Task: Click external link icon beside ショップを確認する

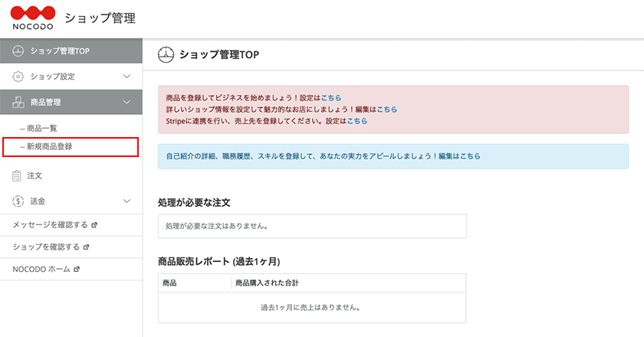Action: coord(86,247)
